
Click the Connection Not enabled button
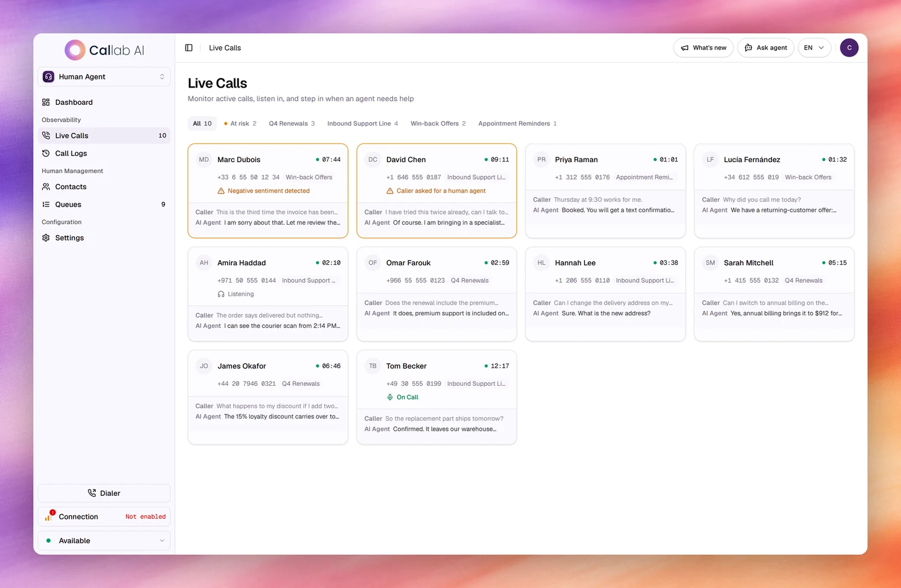[x=104, y=516]
